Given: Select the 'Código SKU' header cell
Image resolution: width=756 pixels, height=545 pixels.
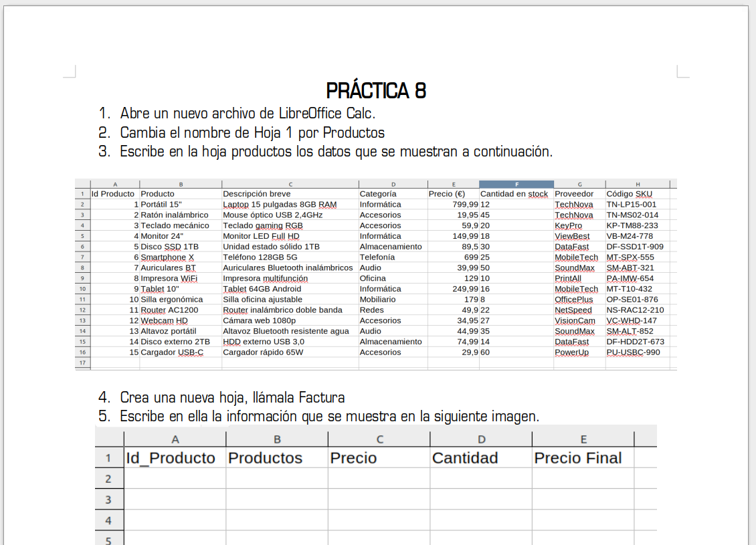Looking at the screenshot, I should click(629, 194).
